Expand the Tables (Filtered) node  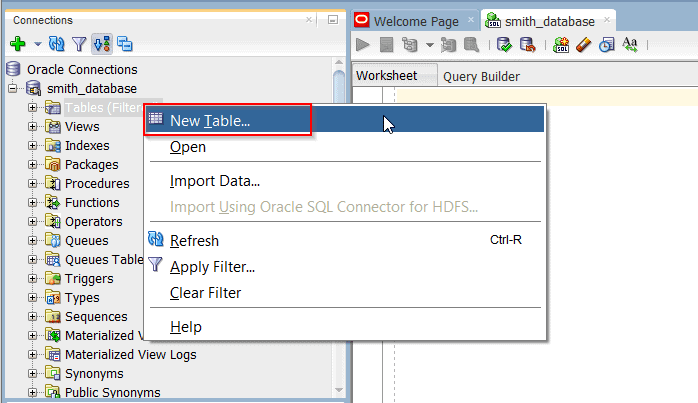click(32, 107)
